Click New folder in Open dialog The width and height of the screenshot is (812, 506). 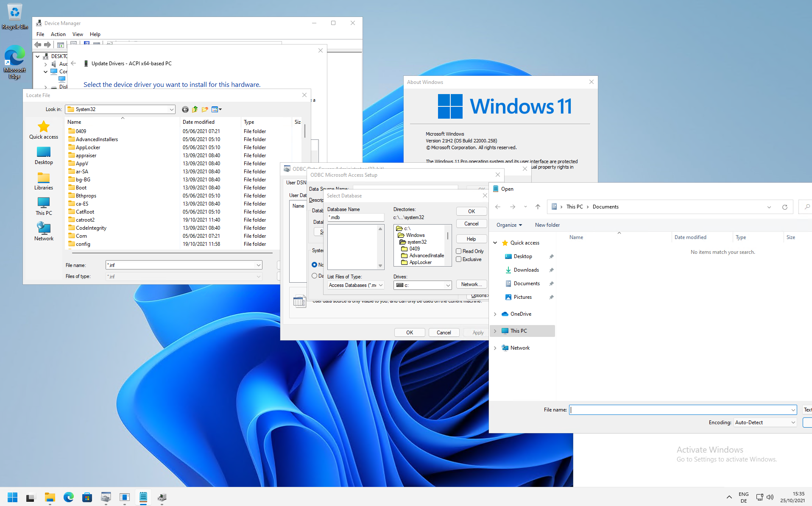pyautogui.click(x=547, y=225)
